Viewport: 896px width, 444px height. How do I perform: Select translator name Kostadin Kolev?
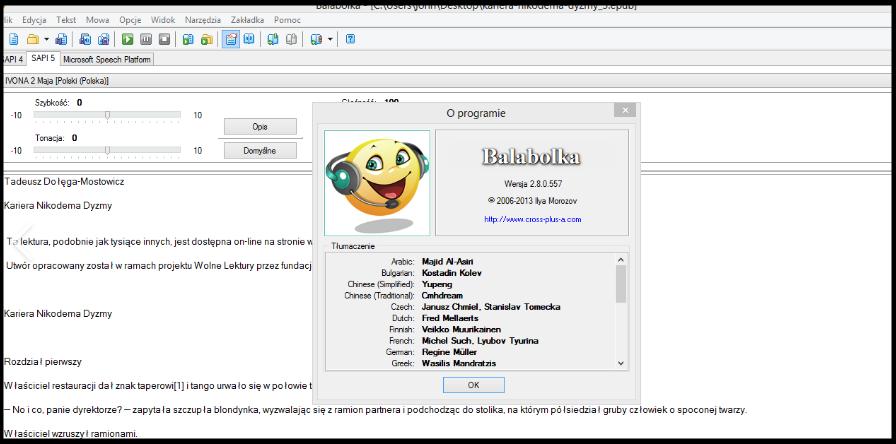point(451,273)
